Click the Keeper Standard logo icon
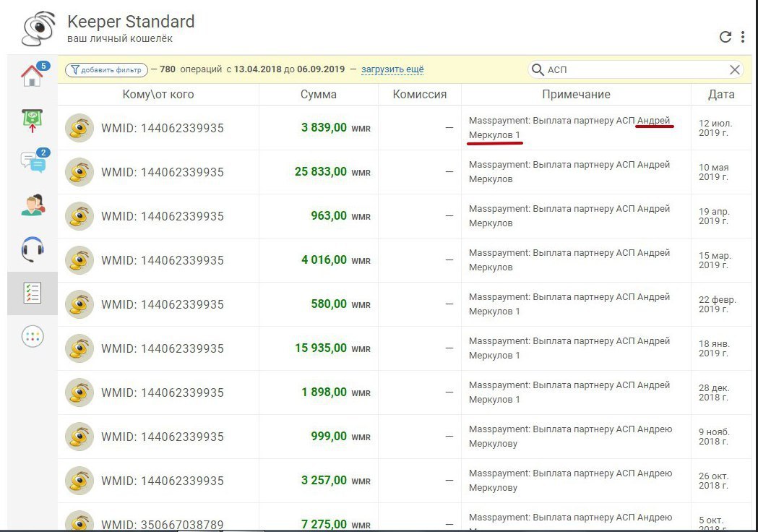Viewport: 758px width, 532px height. click(39, 29)
